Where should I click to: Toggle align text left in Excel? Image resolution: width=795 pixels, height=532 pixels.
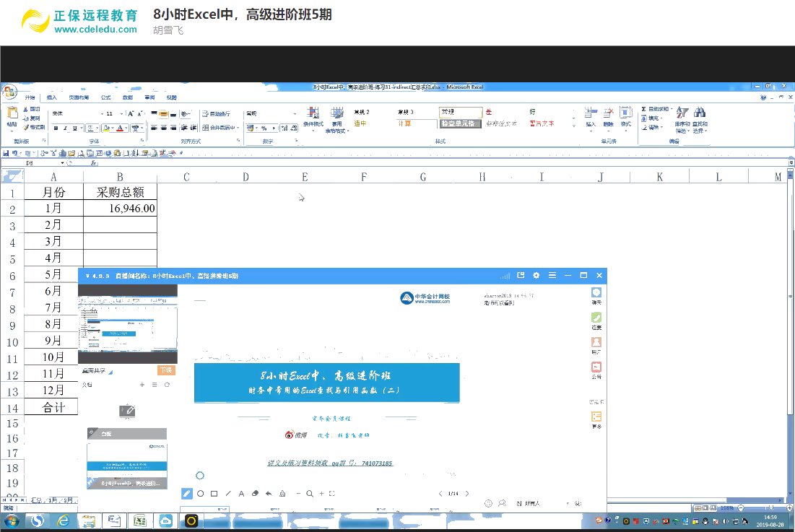(154, 128)
